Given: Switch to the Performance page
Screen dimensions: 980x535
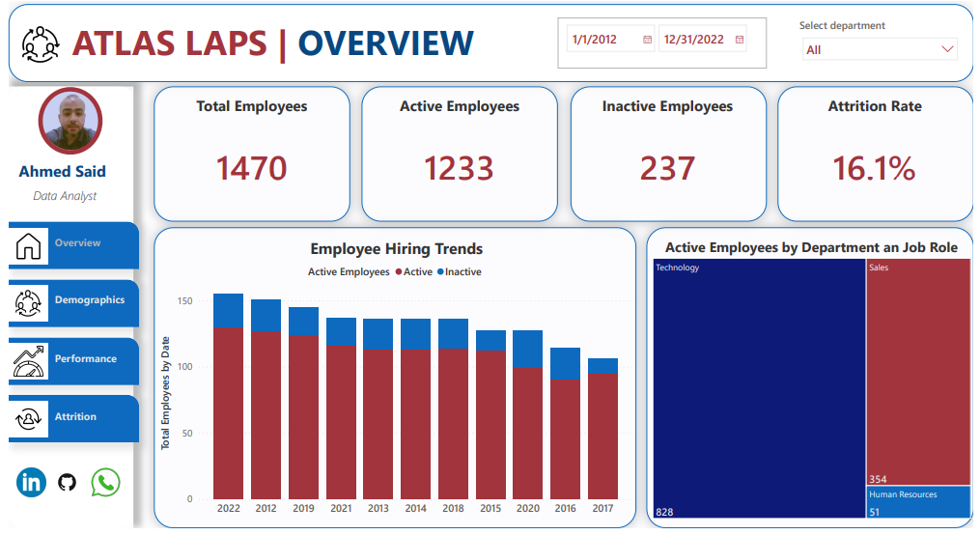Looking at the screenshot, I should coord(86,358).
